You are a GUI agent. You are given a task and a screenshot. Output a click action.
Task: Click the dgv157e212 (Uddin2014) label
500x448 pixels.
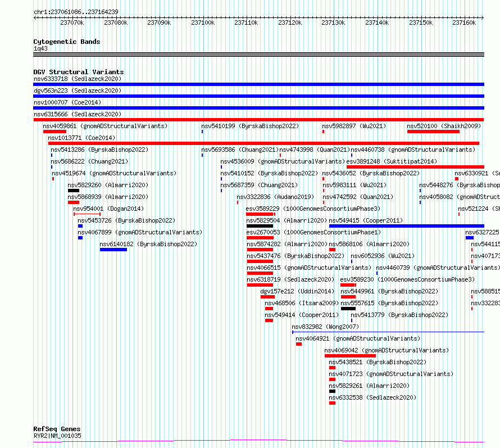click(297, 291)
